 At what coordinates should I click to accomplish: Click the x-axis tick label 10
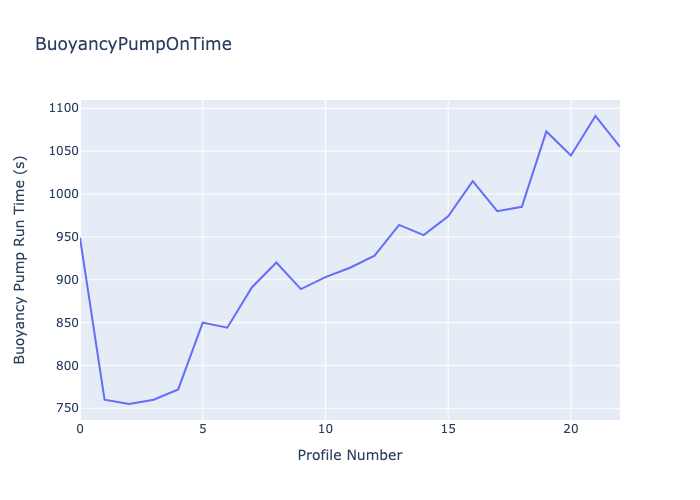[325, 429]
